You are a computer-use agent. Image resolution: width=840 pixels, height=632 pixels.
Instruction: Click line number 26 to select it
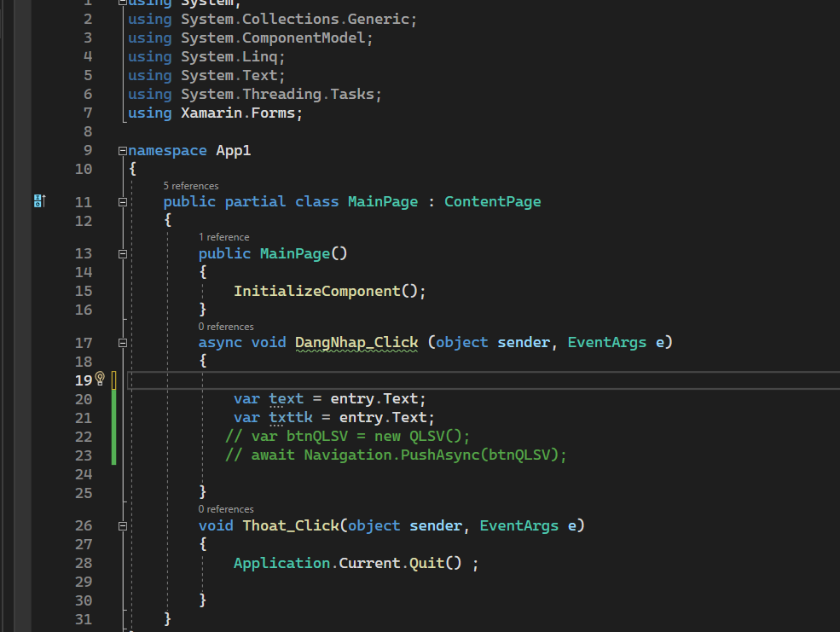point(84,525)
